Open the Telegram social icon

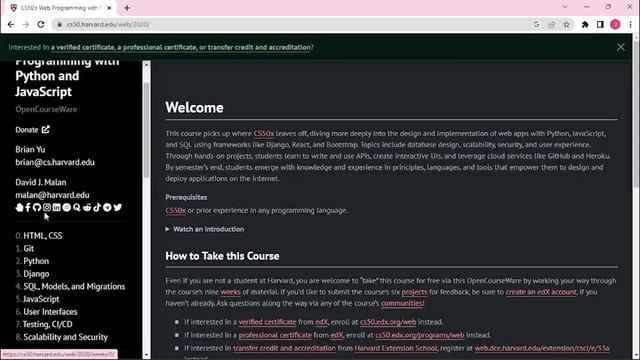(x=107, y=207)
